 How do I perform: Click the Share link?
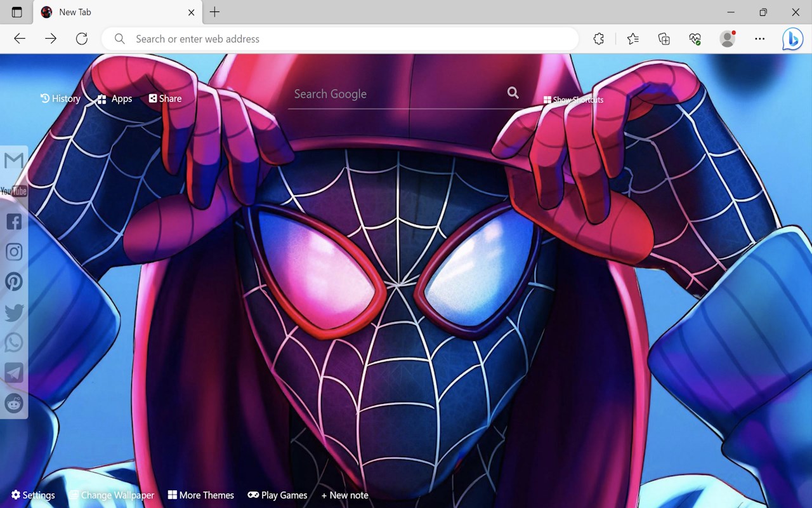165,98
